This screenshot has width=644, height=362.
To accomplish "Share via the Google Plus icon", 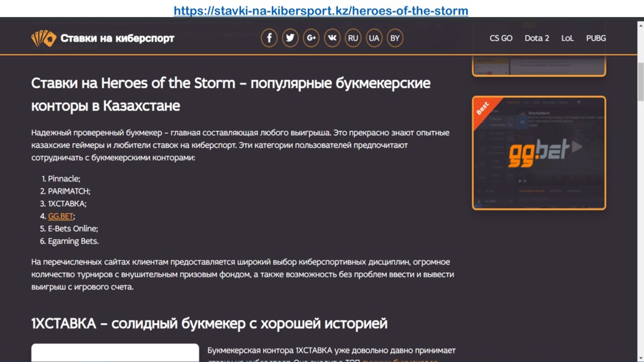I will [311, 38].
